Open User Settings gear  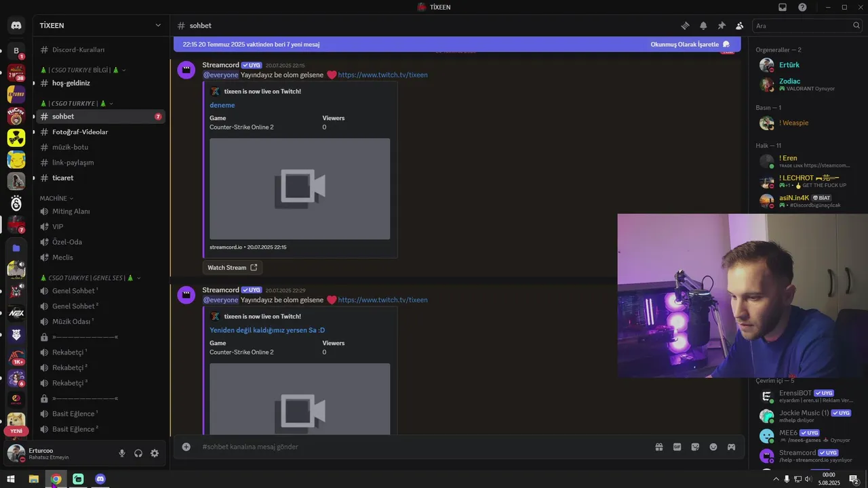pyautogui.click(x=155, y=453)
